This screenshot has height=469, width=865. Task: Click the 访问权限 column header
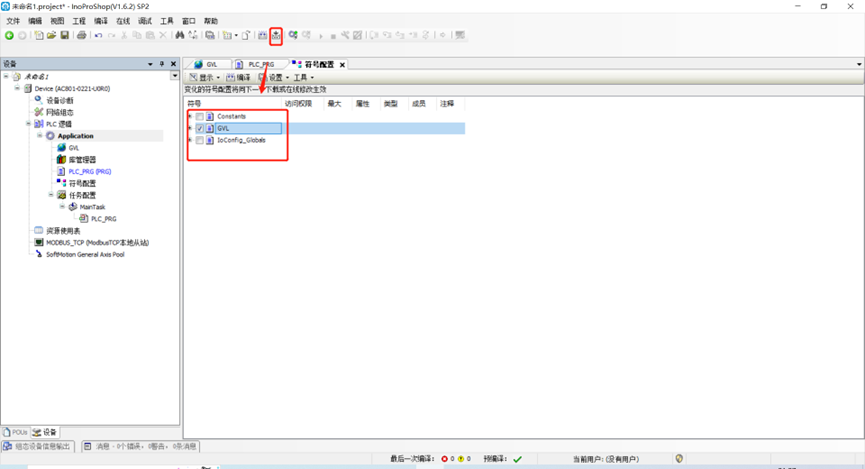click(298, 104)
